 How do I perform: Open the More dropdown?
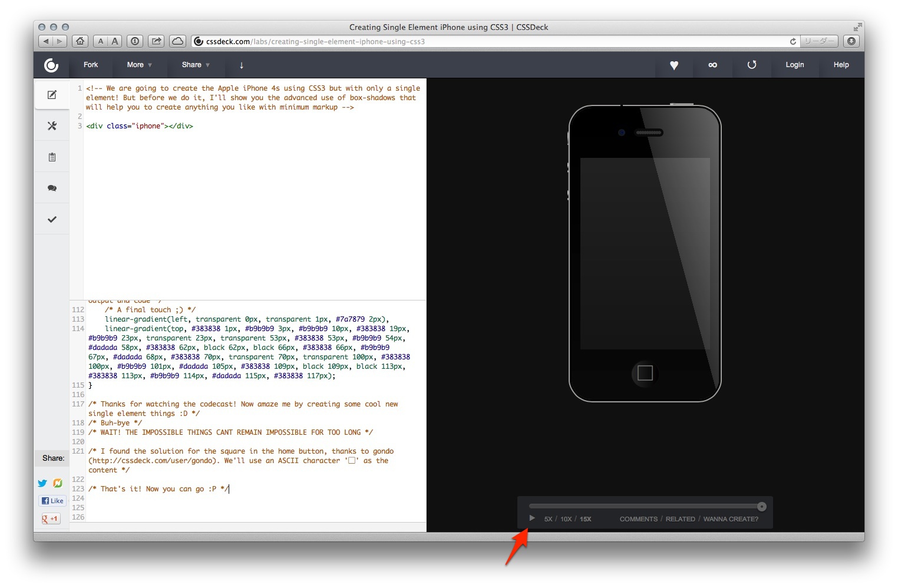pos(139,65)
